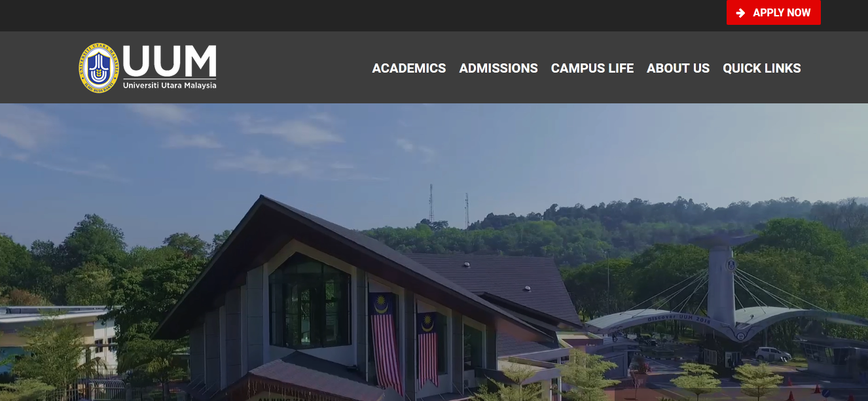
Task: Click the left communication tower on hill
Action: coord(431,203)
